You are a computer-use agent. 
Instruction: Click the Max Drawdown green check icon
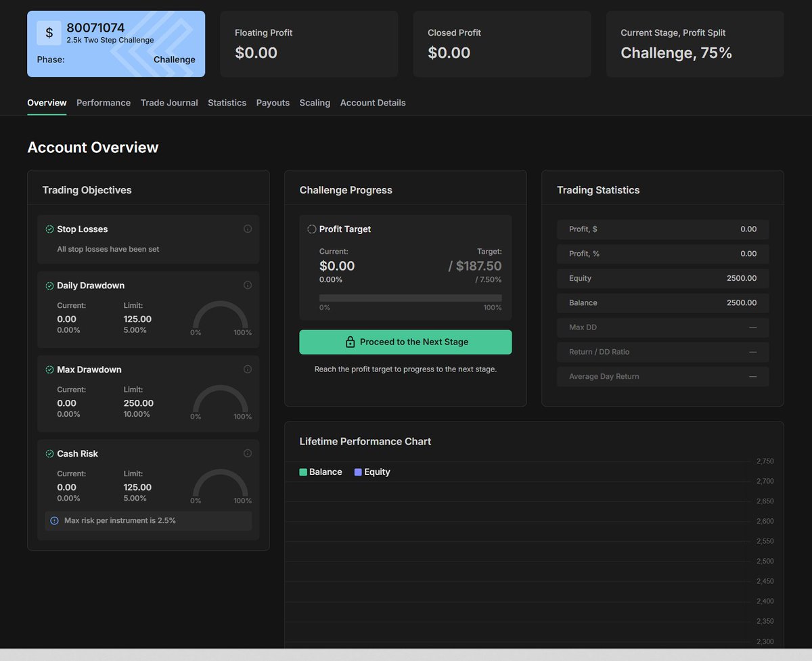point(49,370)
